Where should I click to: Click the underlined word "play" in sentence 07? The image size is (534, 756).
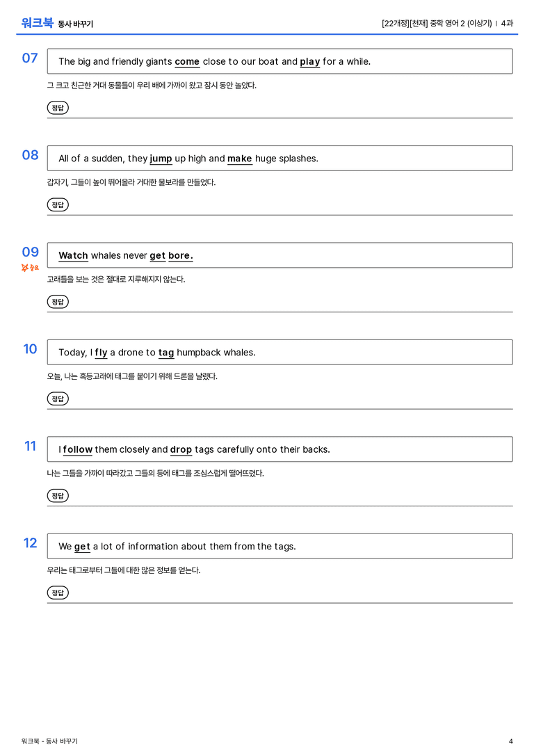coord(310,62)
